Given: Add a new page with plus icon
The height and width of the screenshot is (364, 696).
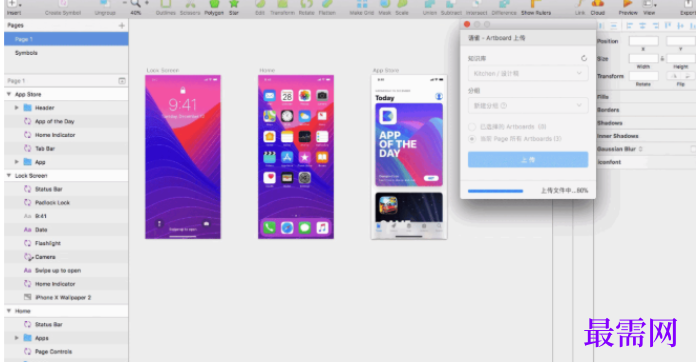Looking at the screenshot, I should [122, 26].
